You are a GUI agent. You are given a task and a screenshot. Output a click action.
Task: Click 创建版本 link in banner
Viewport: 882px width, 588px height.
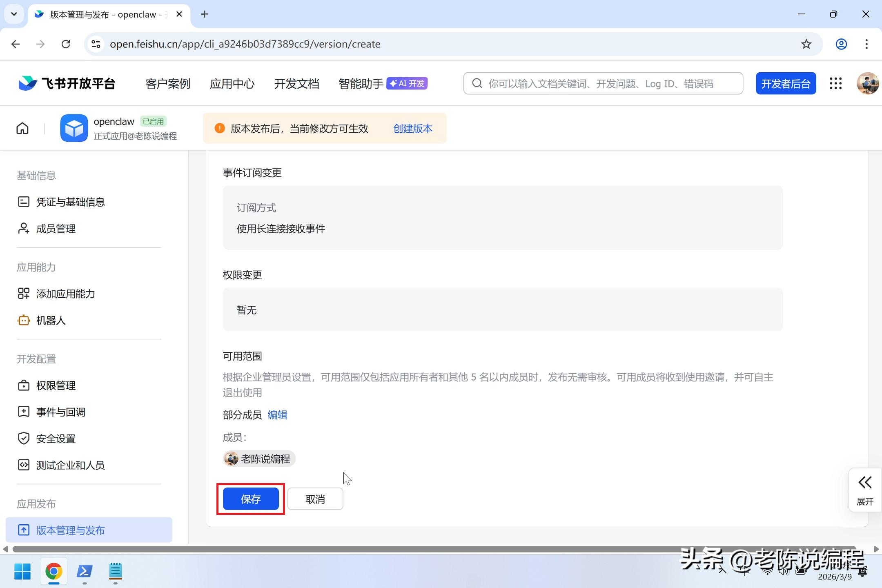coord(412,129)
